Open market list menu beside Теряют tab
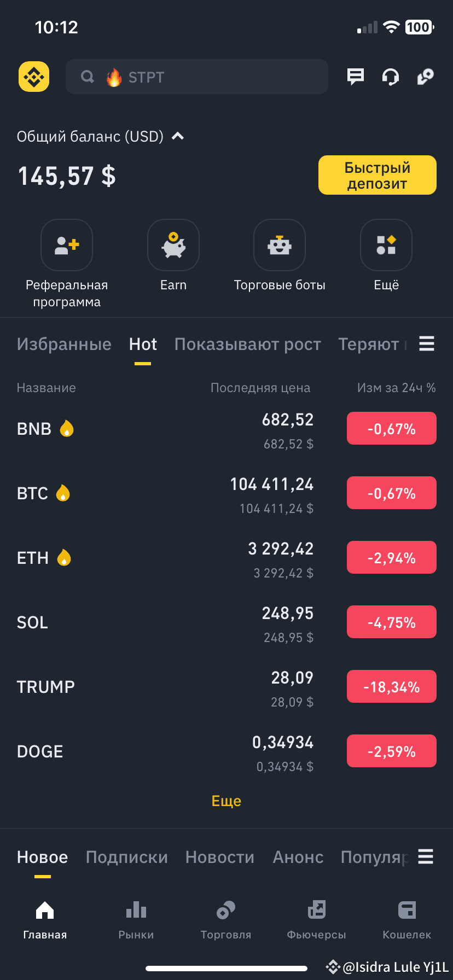 click(x=427, y=343)
